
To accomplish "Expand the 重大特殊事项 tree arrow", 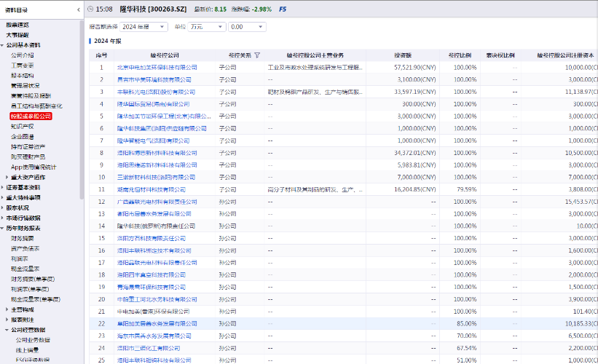I will (2, 197).
